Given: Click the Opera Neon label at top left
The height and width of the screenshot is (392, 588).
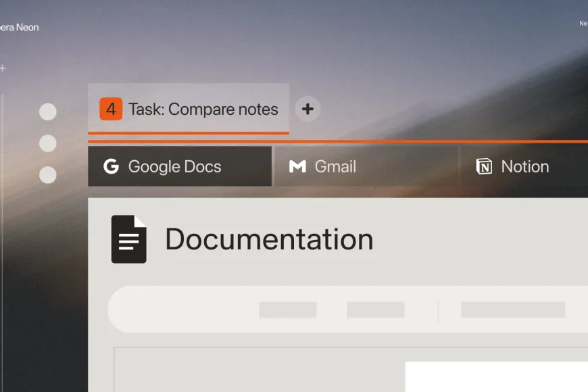Looking at the screenshot, I should coord(19,28).
